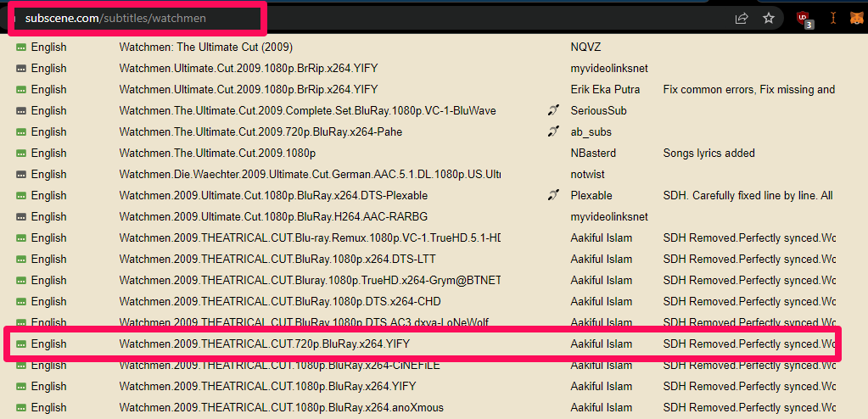868x419 pixels.
Task: Click green rating icon on THEATRICAL 720p YIFY row
Action: coord(21,344)
